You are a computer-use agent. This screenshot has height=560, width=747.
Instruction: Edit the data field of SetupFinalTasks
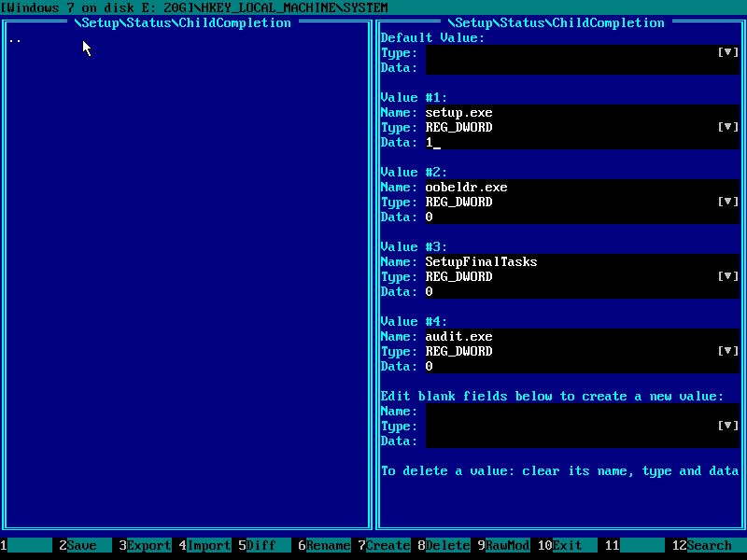tap(582, 291)
